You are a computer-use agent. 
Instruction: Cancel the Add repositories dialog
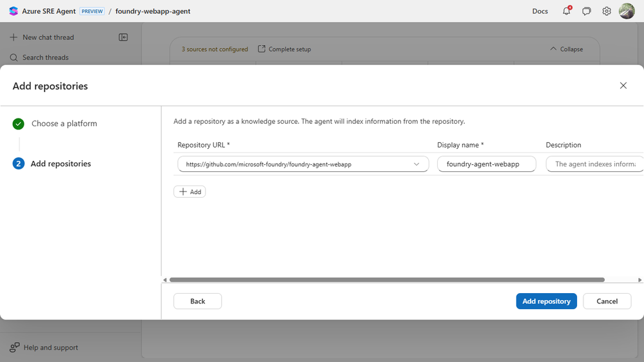click(607, 301)
